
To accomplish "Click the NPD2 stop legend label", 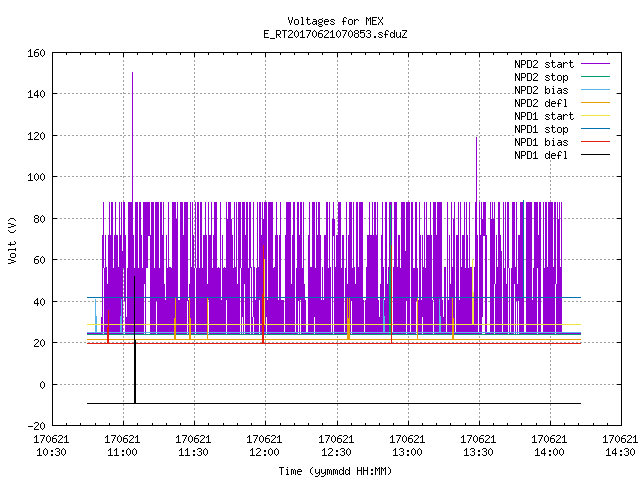I will pos(541,77).
